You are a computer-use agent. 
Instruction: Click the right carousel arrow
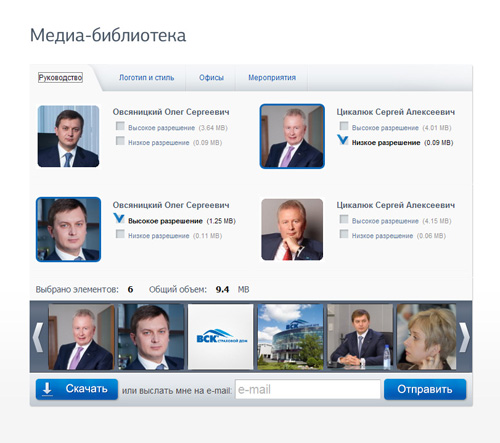[x=464, y=337]
